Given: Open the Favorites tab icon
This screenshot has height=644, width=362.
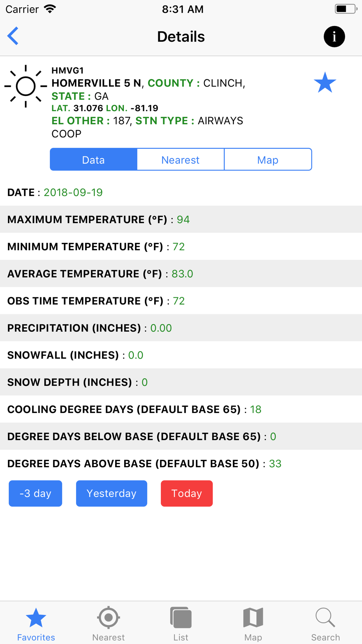Looking at the screenshot, I should click(36, 618).
